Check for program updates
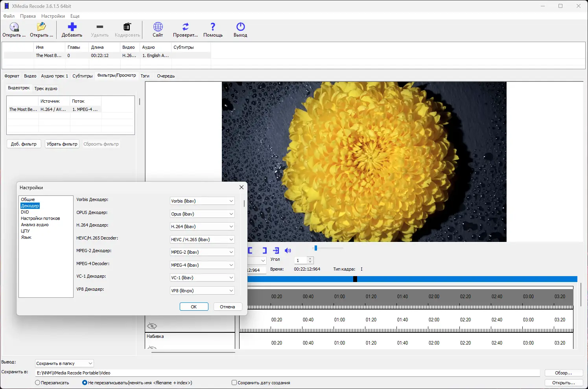 [x=185, y=29]
